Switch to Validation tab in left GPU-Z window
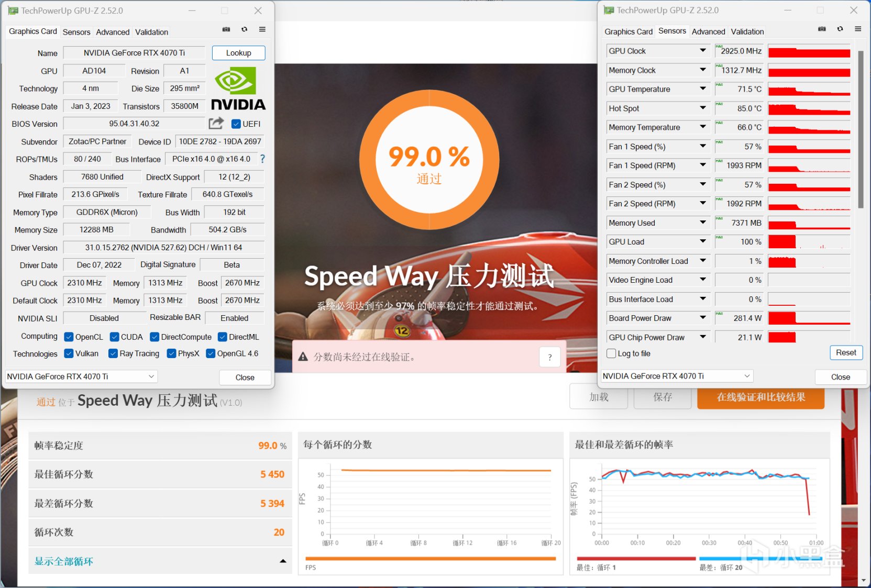The height and width of the screenshot is (588, 871). (x=152, y=32)
